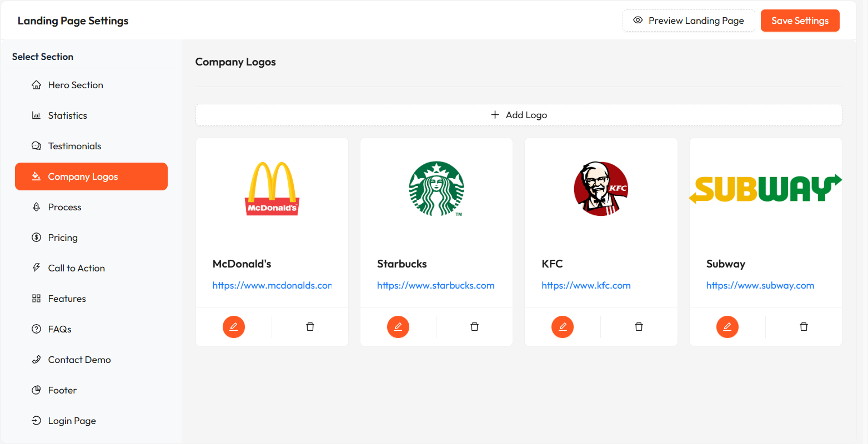
Task: Open the Call to Action section
Action: tap(91, 268)
